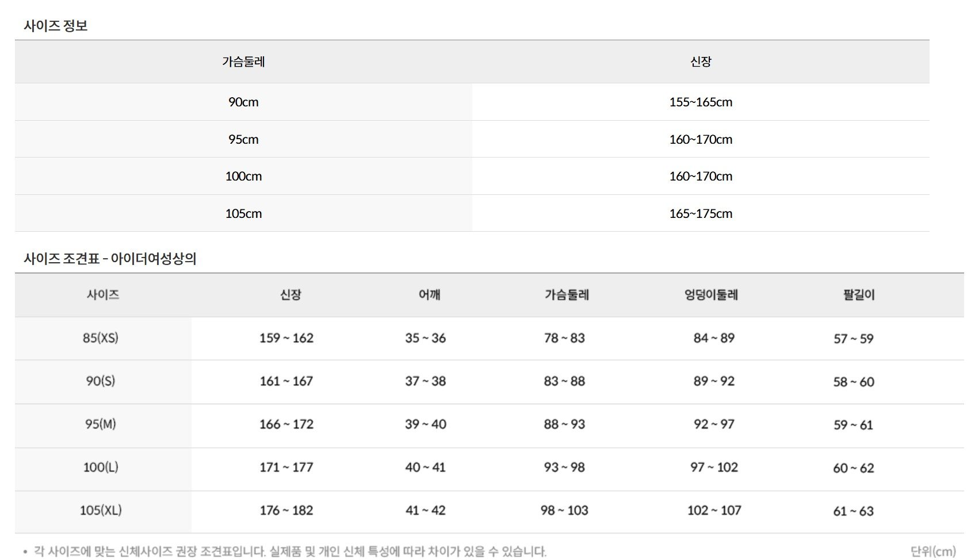Click the 90cm chest size cell
Viewport: 971px width, 560px height.
point(243,102)
